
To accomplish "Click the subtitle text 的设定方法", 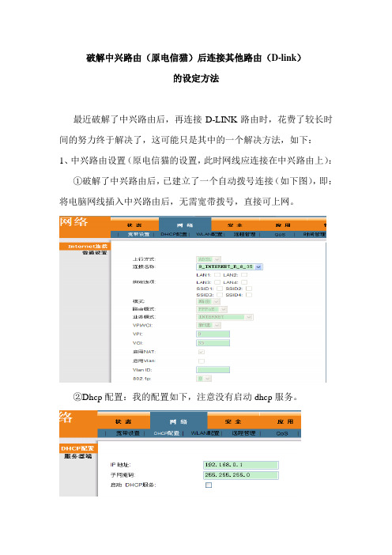I will pos(196,78).
